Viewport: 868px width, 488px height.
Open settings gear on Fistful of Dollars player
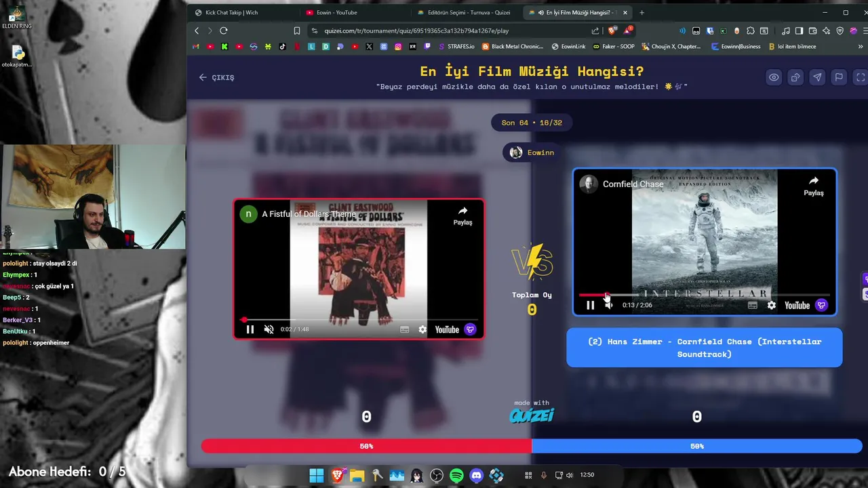[422, 329]
